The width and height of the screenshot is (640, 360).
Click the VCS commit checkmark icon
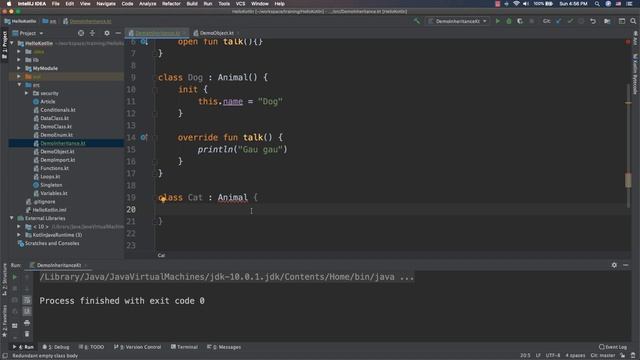tap(570, 21)
